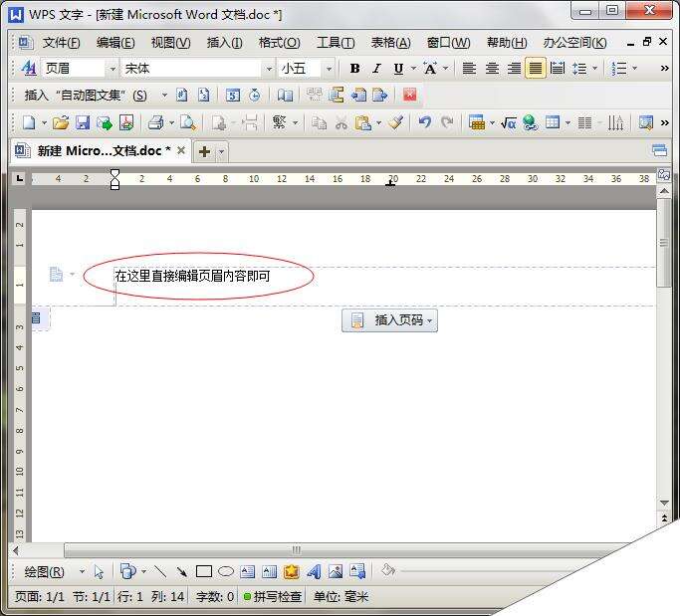
Task: Open the 工具(T) menu
Action: coord(336,43)
